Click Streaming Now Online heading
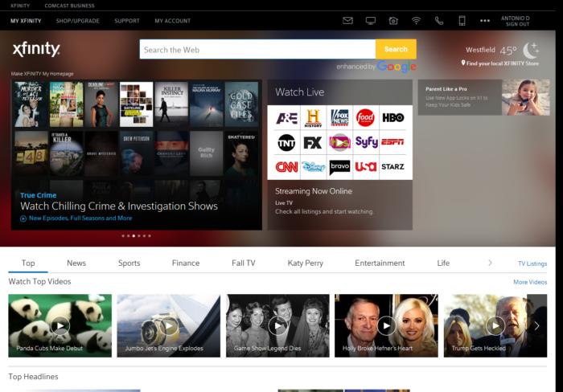Viewport: 563px width, 392px height. (x=314, y=191)
